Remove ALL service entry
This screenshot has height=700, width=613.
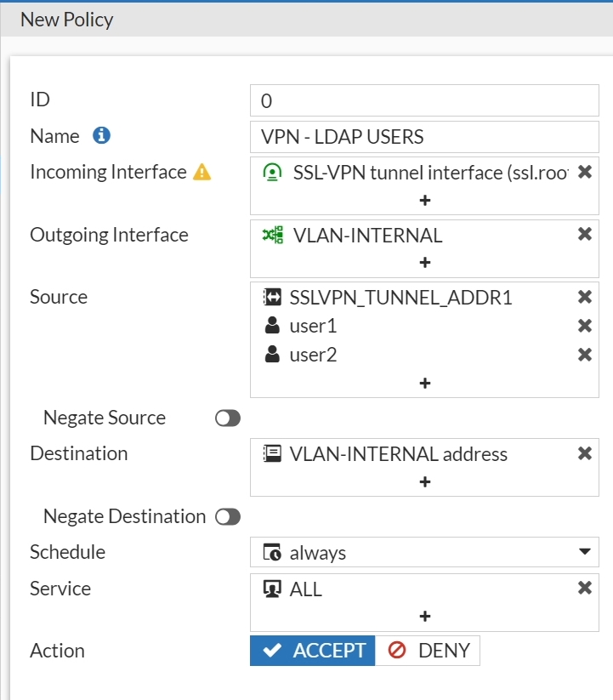(584, 588)
